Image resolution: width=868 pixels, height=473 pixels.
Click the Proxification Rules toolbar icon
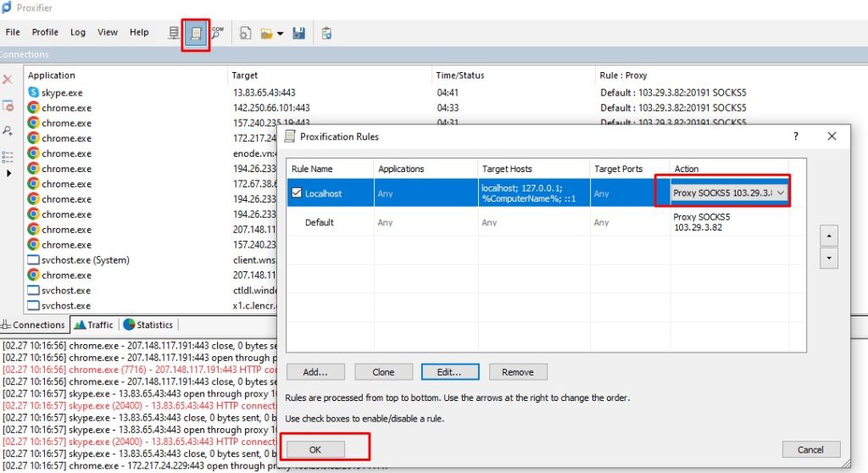[x=196, y=33]
